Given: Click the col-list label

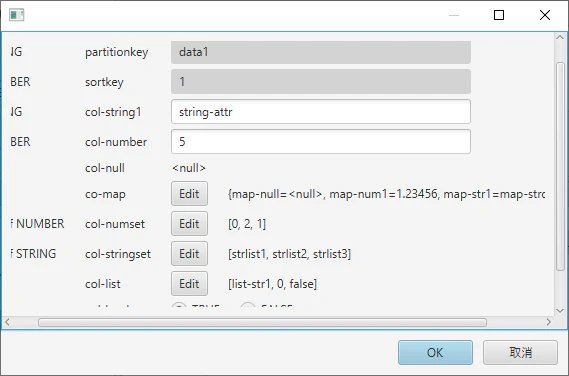Looking at the screenshot, I should (103, 284).
